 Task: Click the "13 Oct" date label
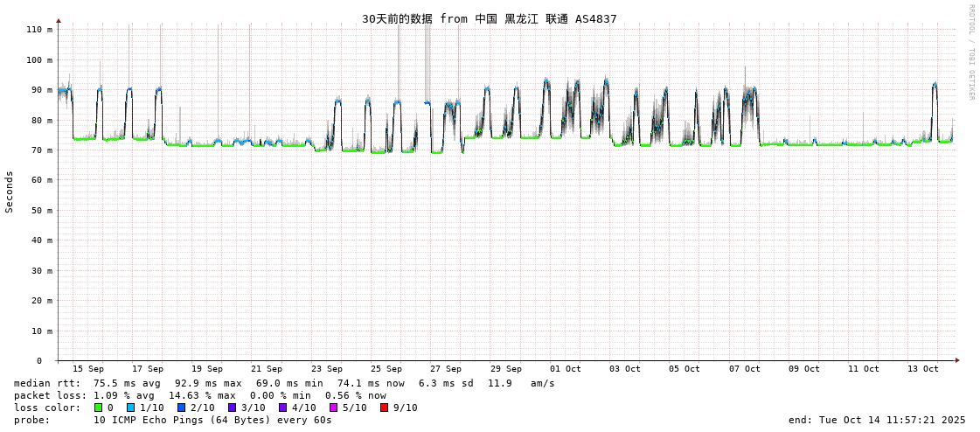(923, 369)
